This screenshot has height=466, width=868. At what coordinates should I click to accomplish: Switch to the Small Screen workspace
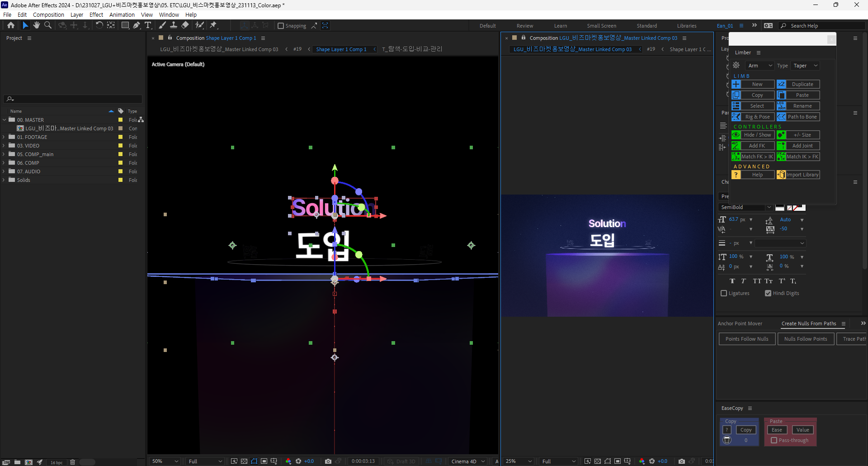pos(602,26)
